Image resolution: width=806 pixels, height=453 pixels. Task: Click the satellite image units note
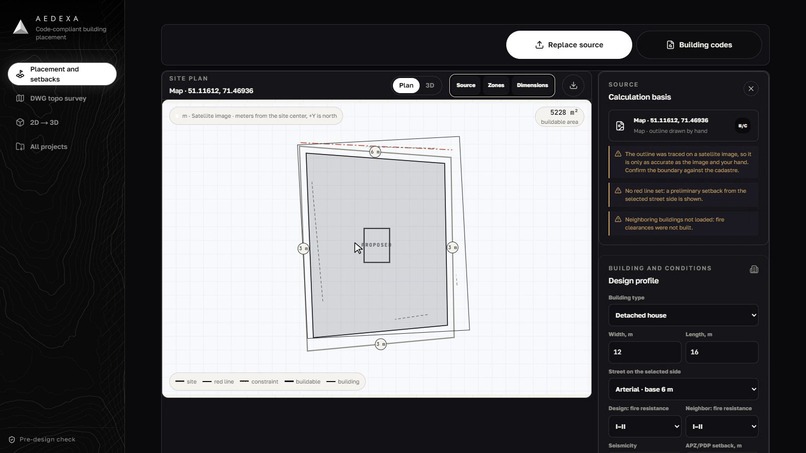[256, 116]
